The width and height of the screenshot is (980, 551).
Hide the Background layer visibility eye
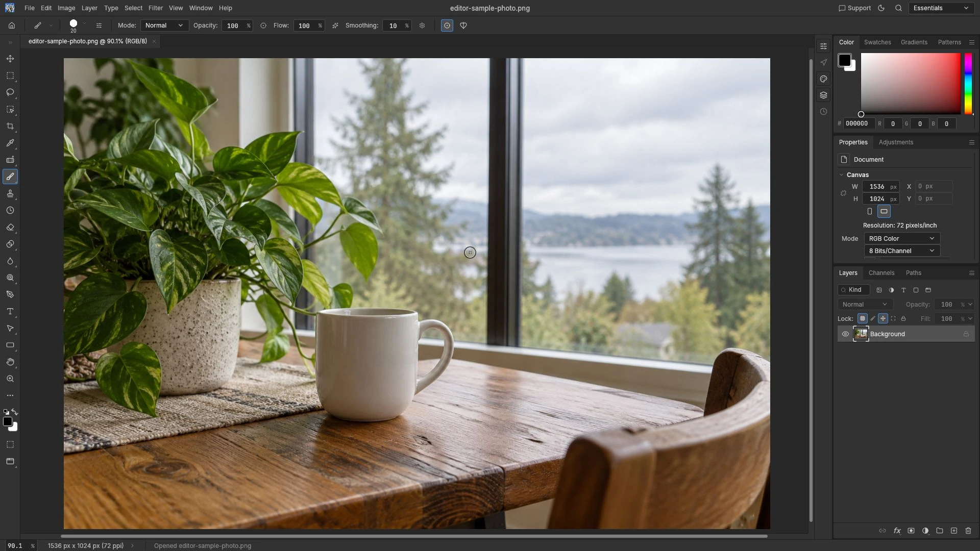pos(845,334)
